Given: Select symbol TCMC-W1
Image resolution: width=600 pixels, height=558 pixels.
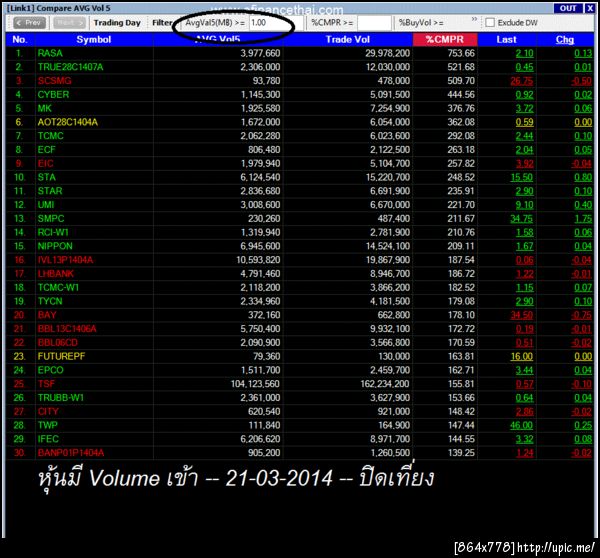Looking at the screenshot, I should tap(58, 287).
